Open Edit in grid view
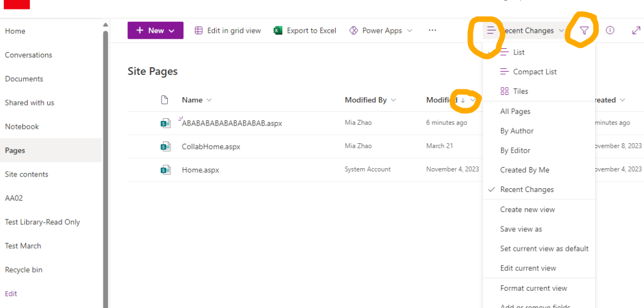The image size is (644, 308). pos(227,31)
